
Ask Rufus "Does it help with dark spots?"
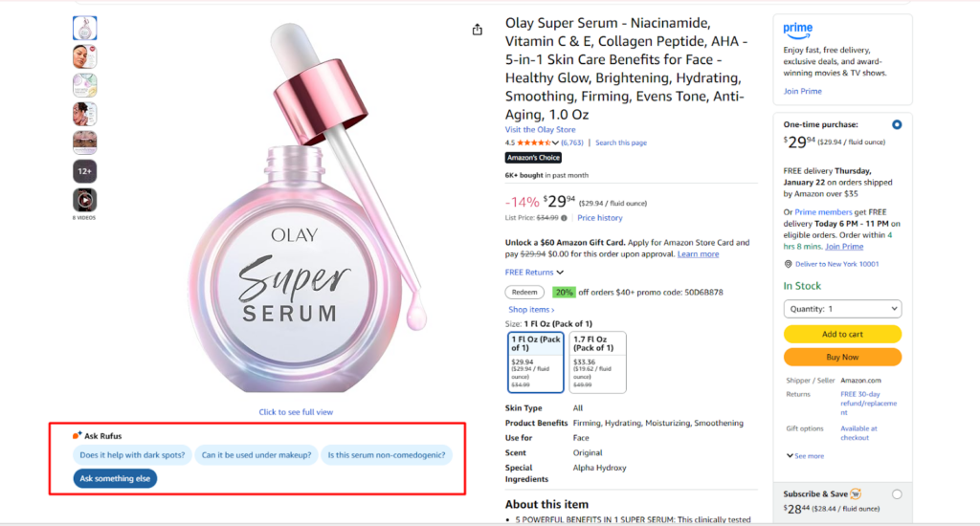pyautogui.click(x=133, y=455)
